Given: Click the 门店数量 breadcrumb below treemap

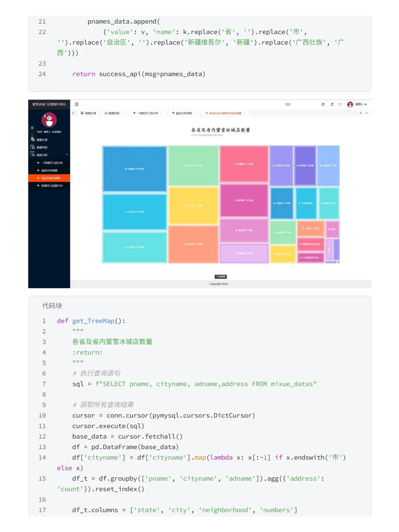Looking at the screenshot, I should pos(221,277).
